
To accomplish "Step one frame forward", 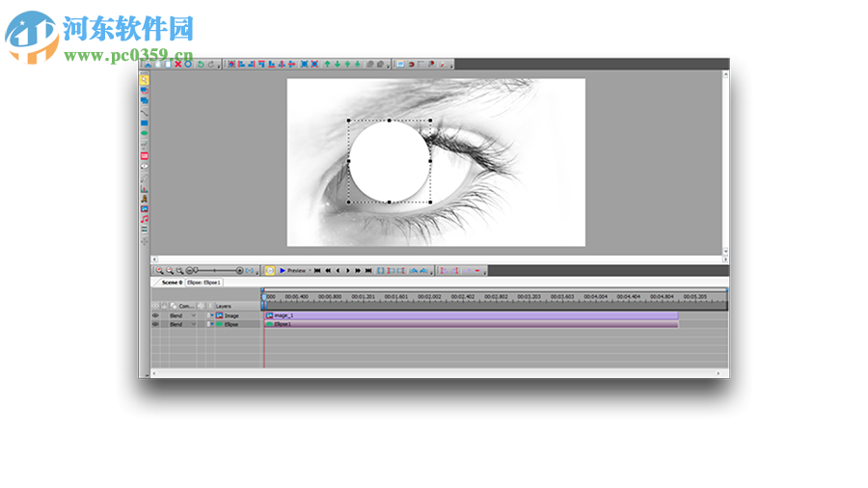I will 347,271.
